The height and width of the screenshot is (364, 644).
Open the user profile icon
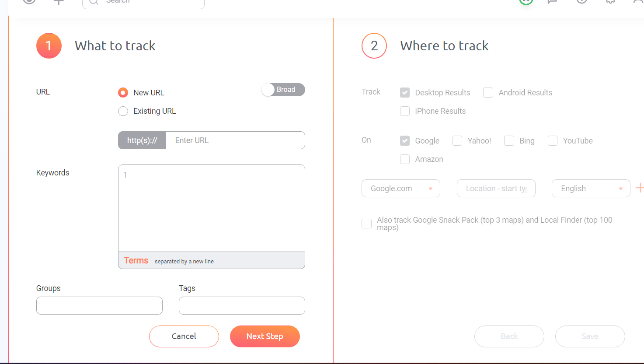coord(638,1)
